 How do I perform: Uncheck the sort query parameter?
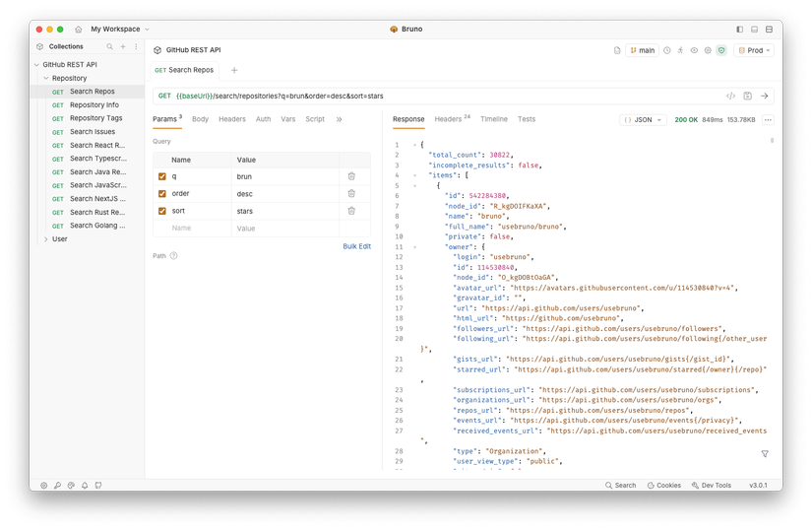(x=162, y=211)
